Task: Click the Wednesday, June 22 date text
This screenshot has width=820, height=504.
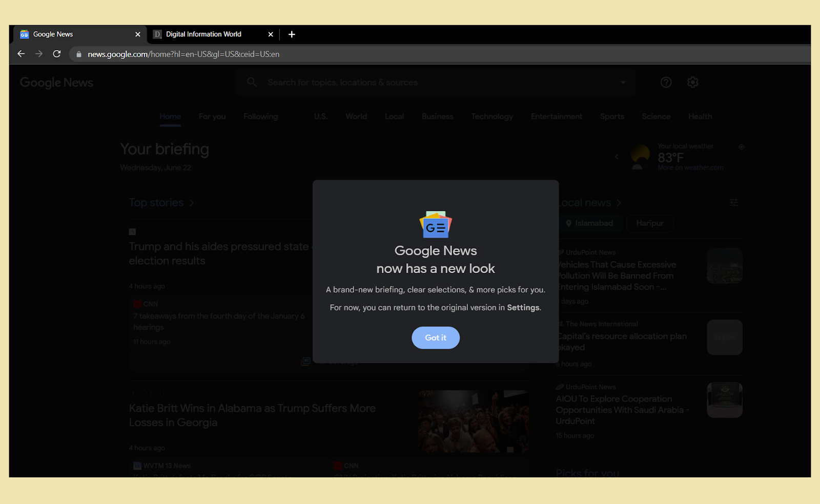Action: click(x=155, y=167)
